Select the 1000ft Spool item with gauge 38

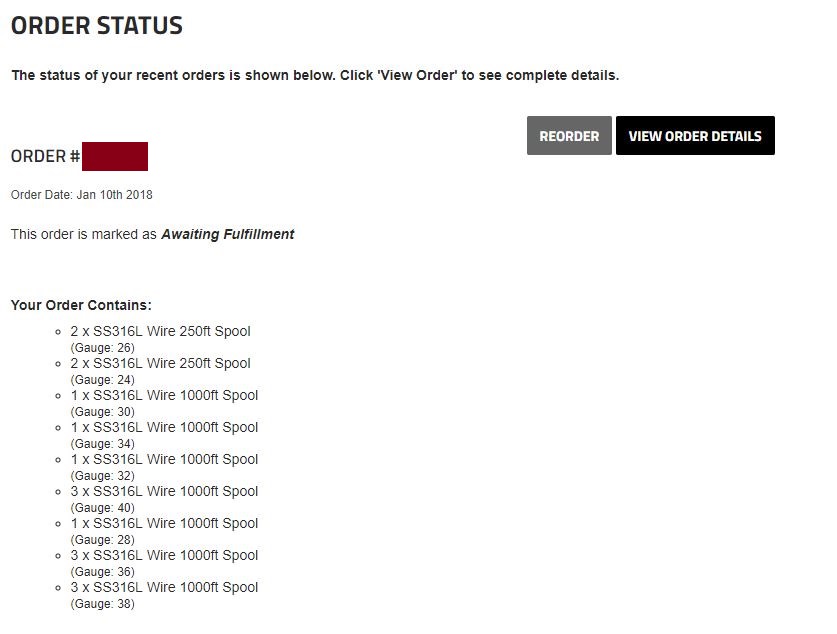point(164,587)
